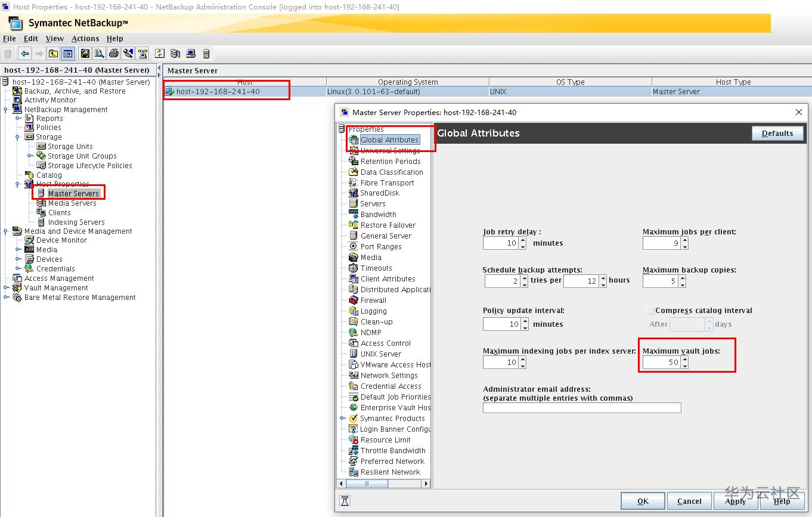Open the Edit menu
Screen dimensions: 812x517
tap(31, 39)
